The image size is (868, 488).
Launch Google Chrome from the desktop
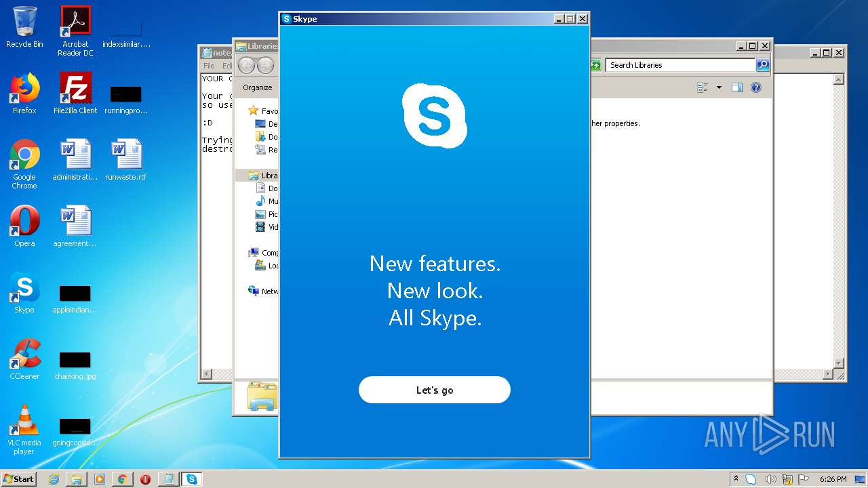tap(24, 164)
